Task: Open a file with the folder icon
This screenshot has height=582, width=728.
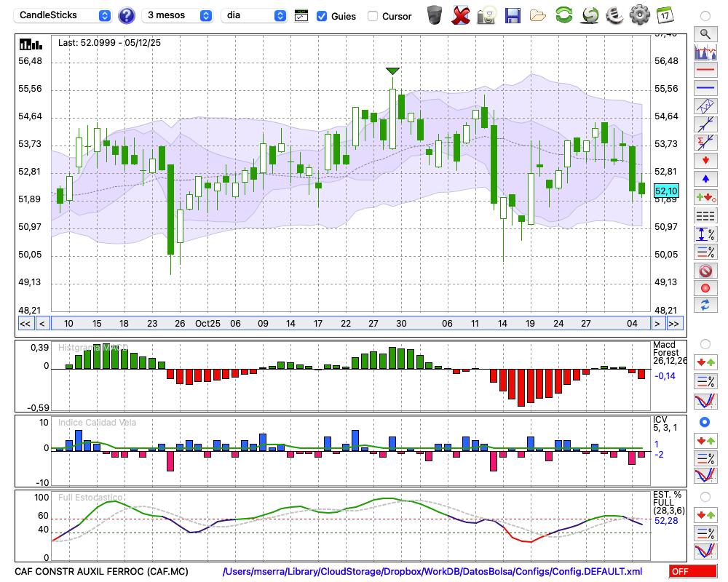Action: click(538, 16)
